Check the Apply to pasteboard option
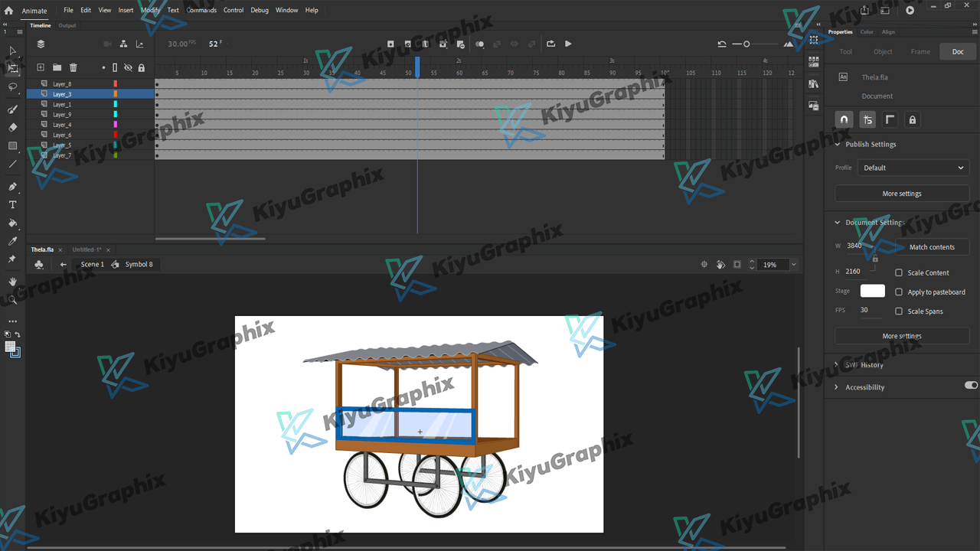This screenshot has width=980, height=551. pos(899,292)
